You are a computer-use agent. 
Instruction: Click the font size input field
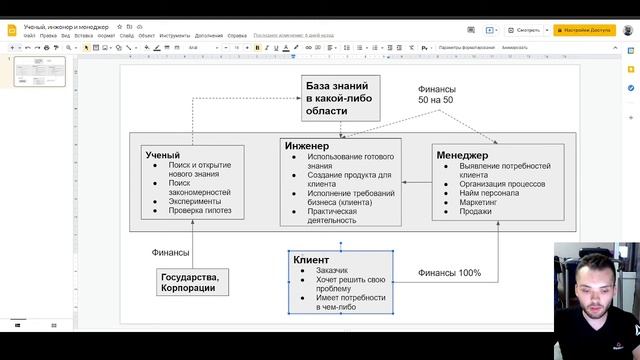[237, 48]
